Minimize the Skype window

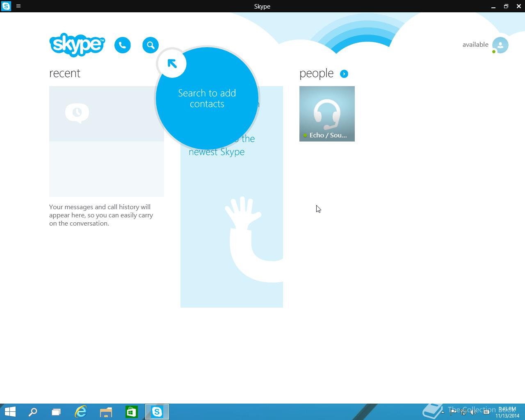coord(493,6)
